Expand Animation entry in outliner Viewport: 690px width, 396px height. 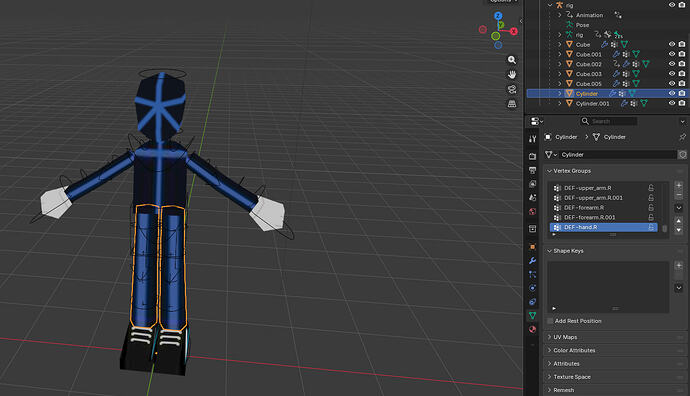560,15
